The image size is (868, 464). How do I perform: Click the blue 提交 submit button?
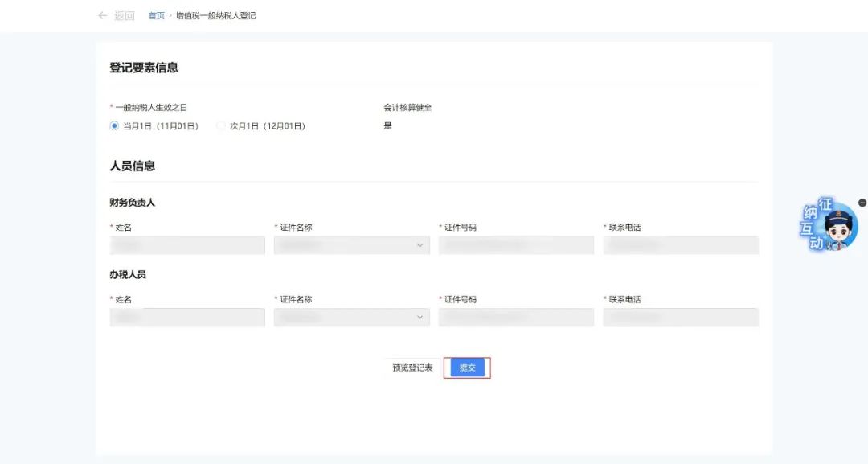(467, 368)
